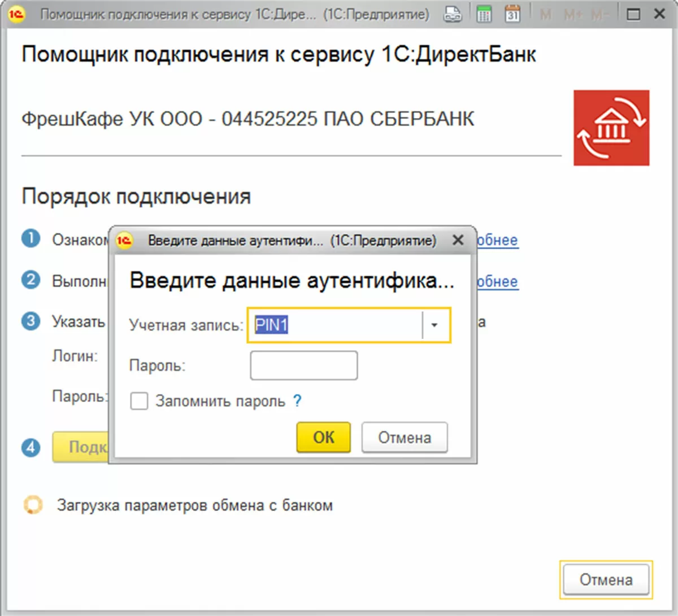Click the step 1 number circle
This screenshot has height=616, width=678.
coord(31,238)
